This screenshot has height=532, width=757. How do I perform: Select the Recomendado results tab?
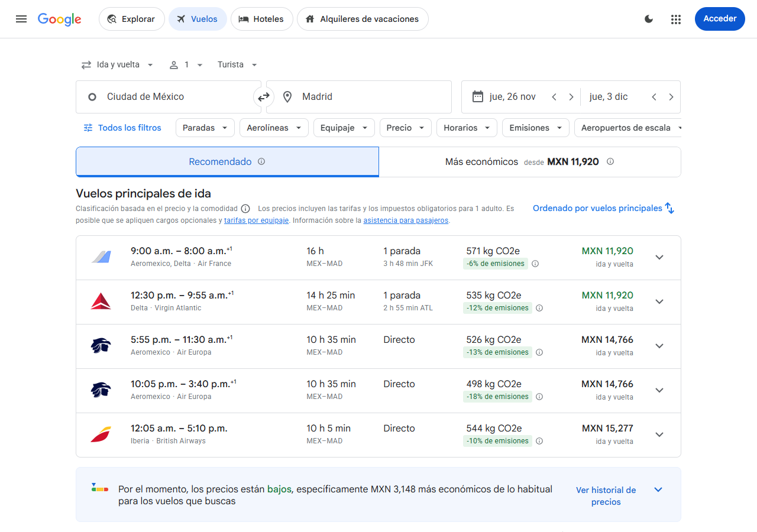[227, 161]
